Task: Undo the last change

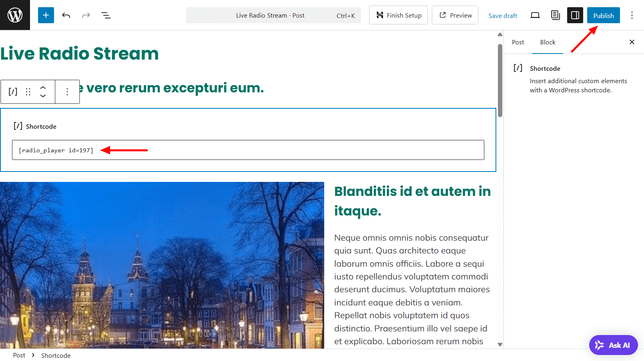Action: click(66, 15)
